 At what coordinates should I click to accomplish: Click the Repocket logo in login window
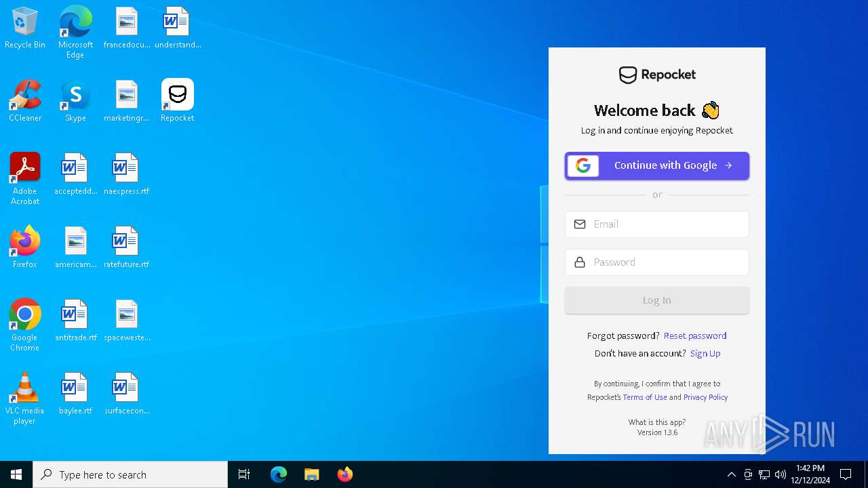pyautogui.click(x=657, y=75)
